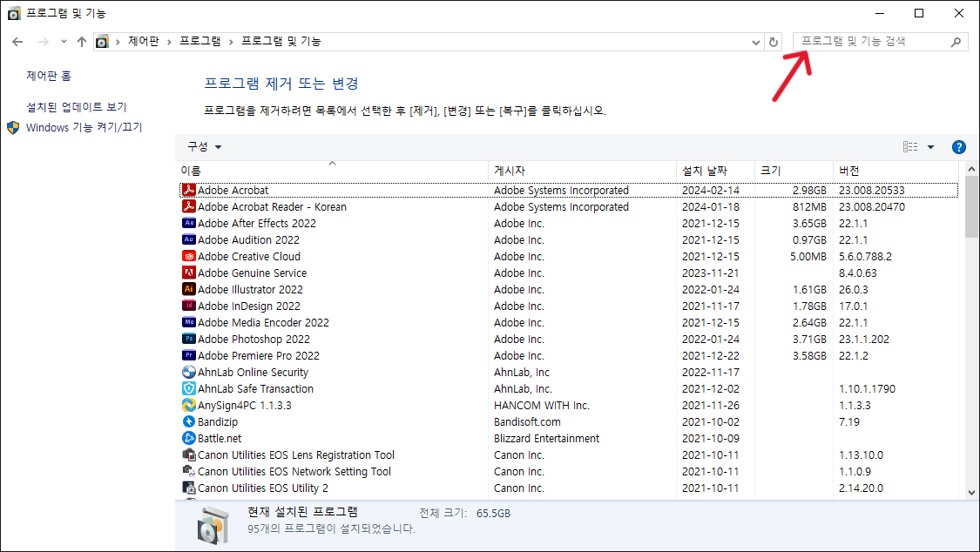Select the Canon EOS Utility 2 icon
The width and height of the screenshot is (980, 552).
[x=189, y=488]
